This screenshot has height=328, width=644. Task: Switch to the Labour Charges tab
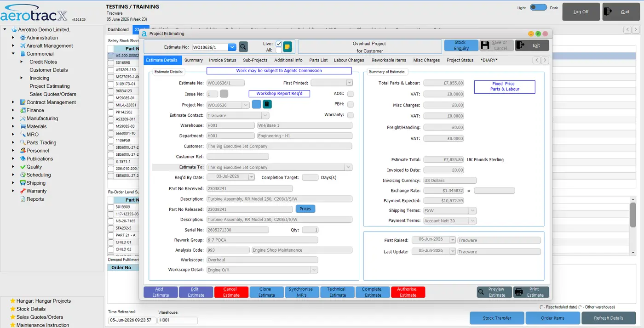click(x=349, y=60)
